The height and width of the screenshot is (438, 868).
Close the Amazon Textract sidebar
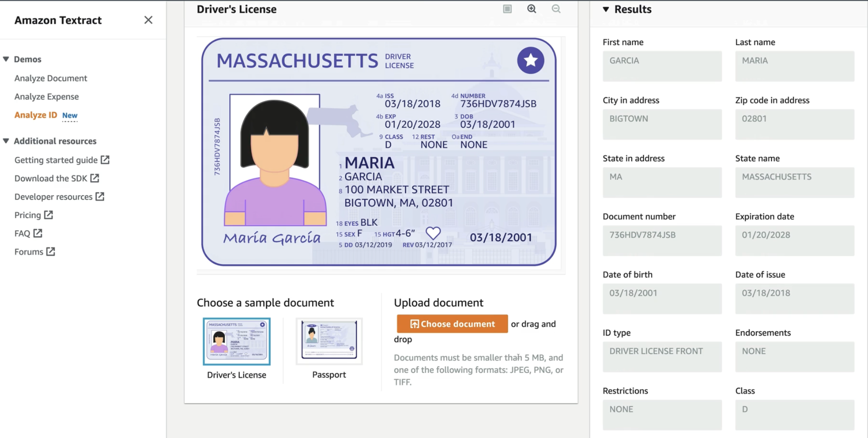[x=148, y=20]
